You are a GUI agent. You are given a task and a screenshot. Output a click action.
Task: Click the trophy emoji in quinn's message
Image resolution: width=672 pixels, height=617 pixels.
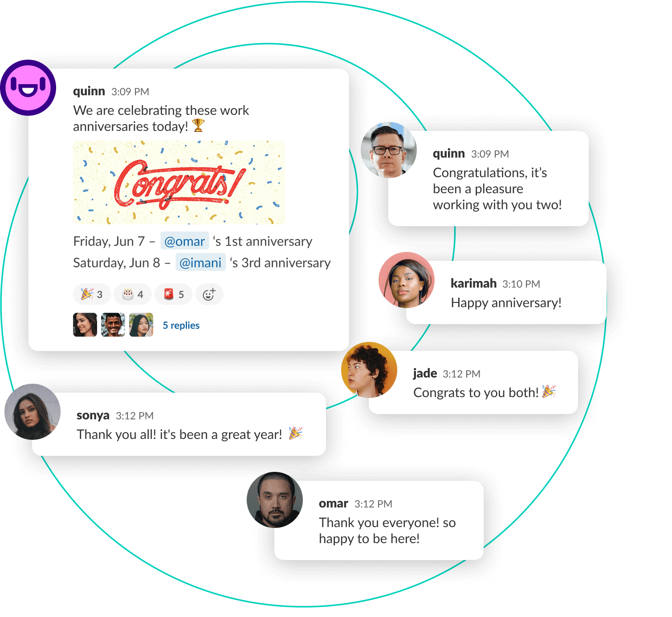point(198,126)
